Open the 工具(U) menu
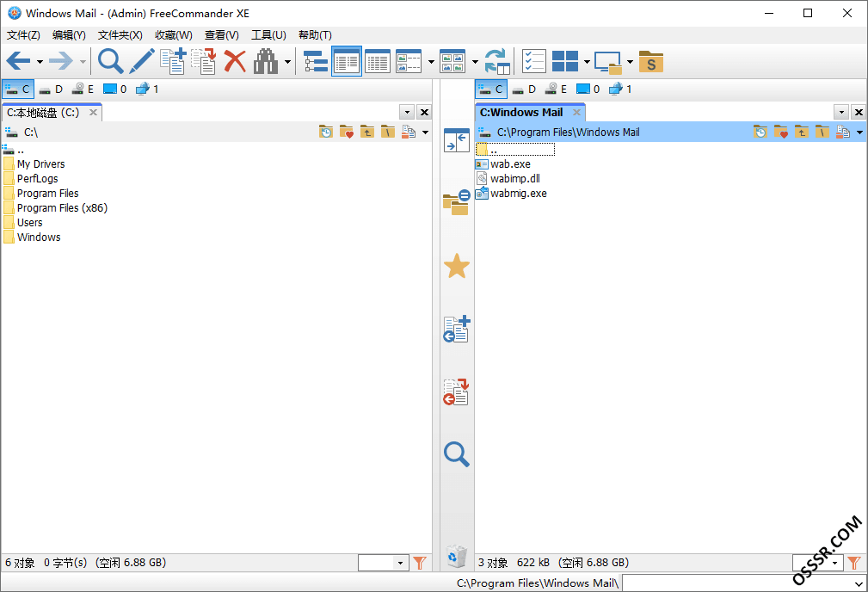This screenshot has height=592, width=868. [268, 35]
